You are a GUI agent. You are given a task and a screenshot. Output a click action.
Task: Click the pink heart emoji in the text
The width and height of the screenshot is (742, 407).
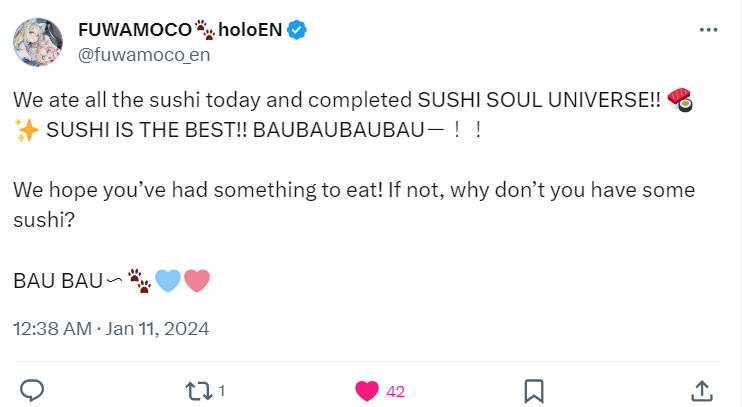[x=197, y=281]
